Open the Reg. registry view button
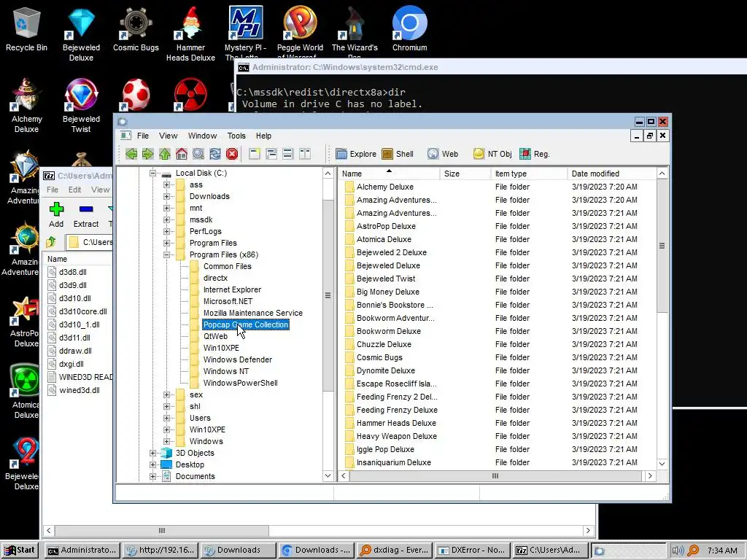The image size is (747, 560). [x=535, y=154]
